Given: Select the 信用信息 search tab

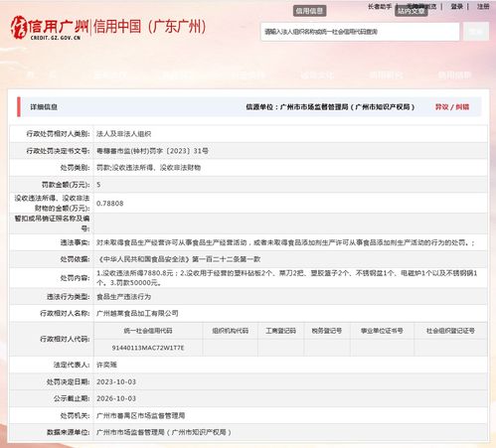Looking at the screenshot, I should point(309,11).
